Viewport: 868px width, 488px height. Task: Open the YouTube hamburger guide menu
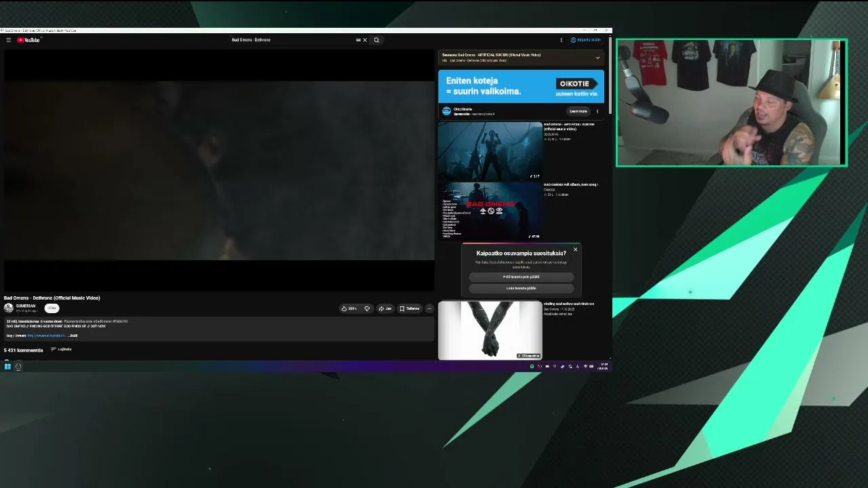point(8,40)
